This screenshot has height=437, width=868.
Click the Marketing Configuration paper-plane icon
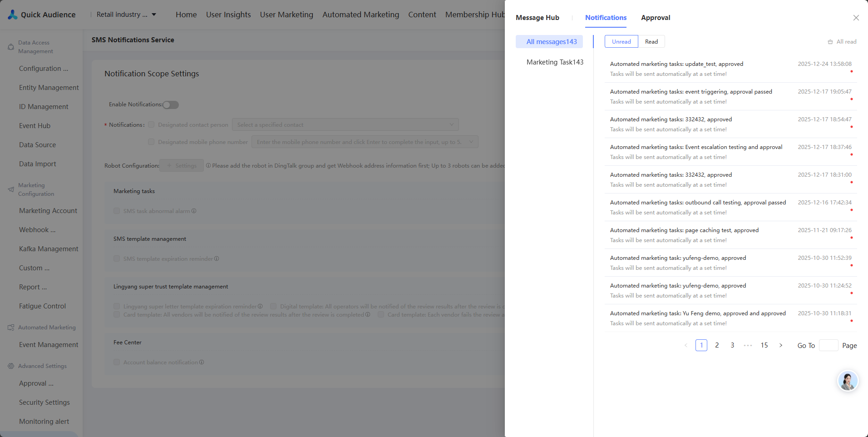pos(11,189)
